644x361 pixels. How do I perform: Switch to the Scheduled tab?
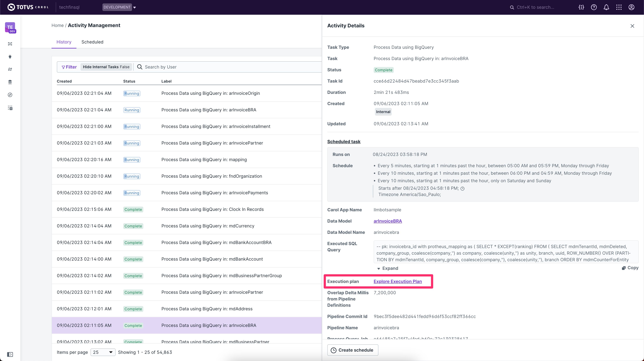(x=92, y=42)
